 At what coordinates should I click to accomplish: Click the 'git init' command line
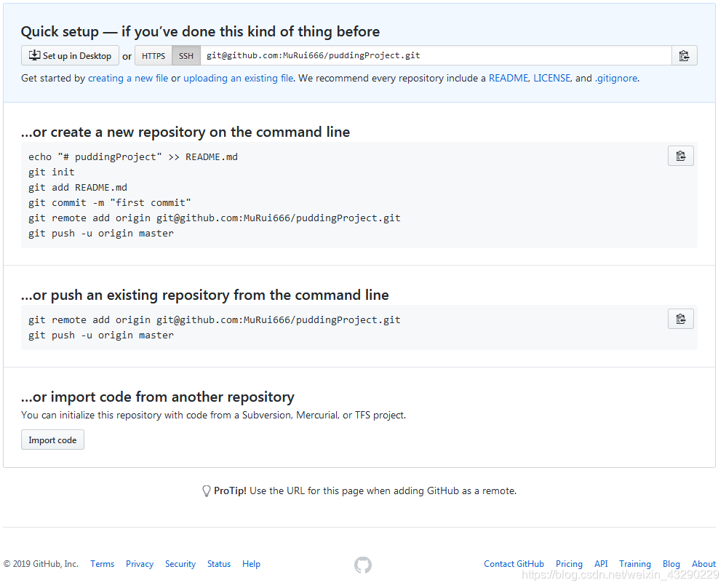pyautogui.click(x=52, y=172)
